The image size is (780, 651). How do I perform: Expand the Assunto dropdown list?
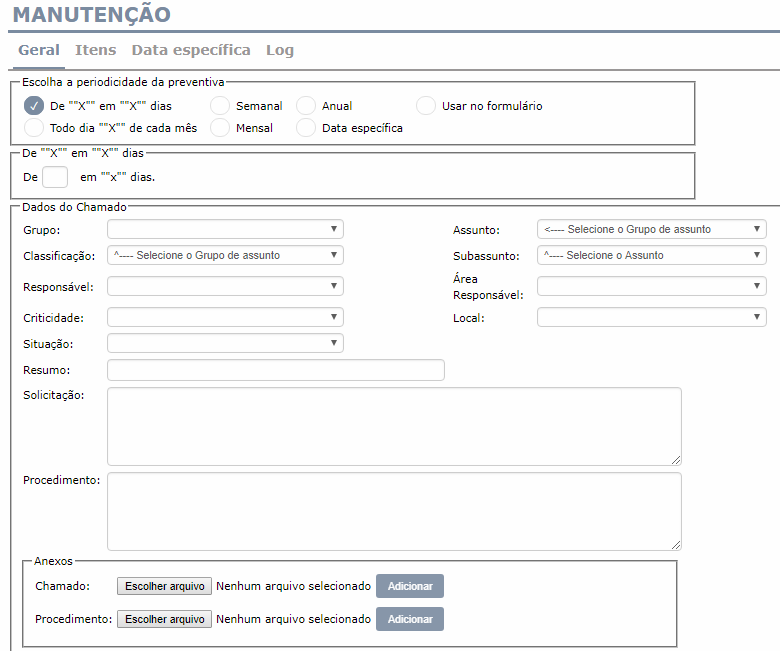click(x=651, y=229)
